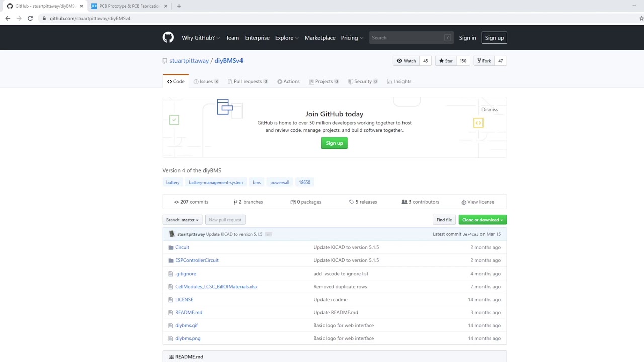644x362 pixels.
Task: Switch to the Issues tab
Action: click(206, 81)
